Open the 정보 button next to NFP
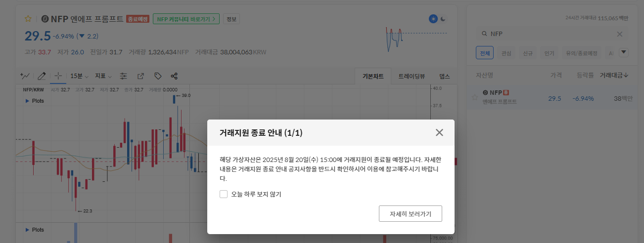Screen dimensions: 644x243 click(x=231, y=19)
